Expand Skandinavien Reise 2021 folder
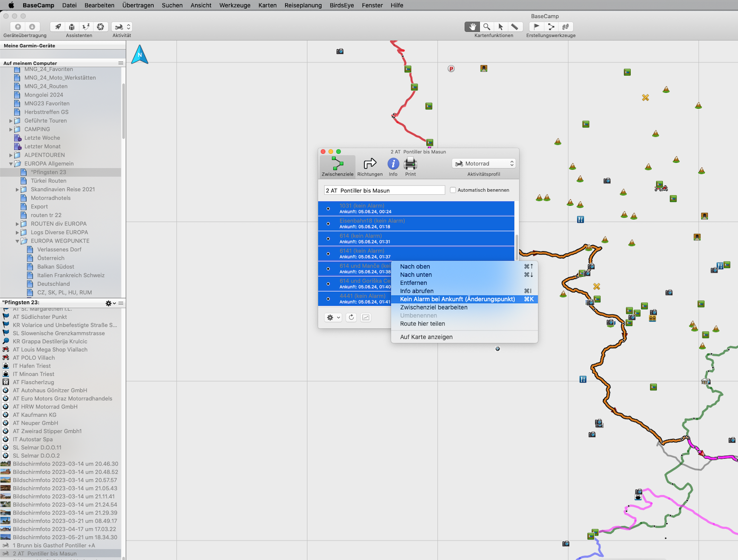The height and width of the screenshot is (560, 738). [x=17, y=190]
